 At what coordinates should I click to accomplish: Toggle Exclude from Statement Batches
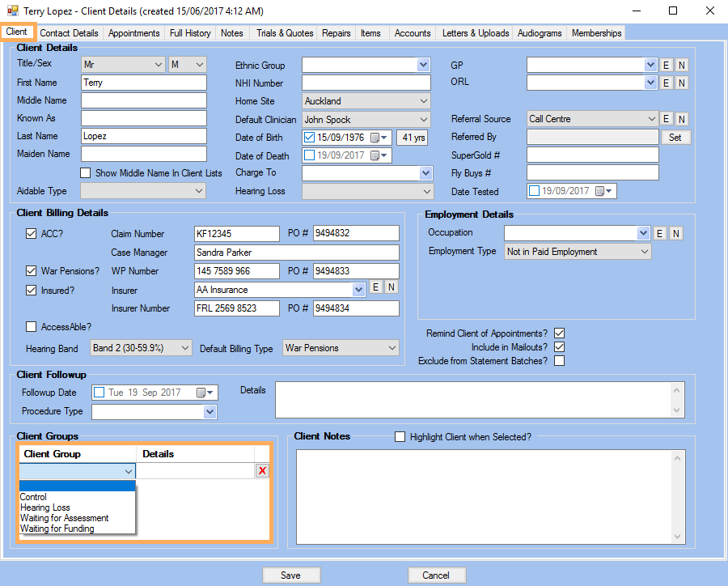559,360
